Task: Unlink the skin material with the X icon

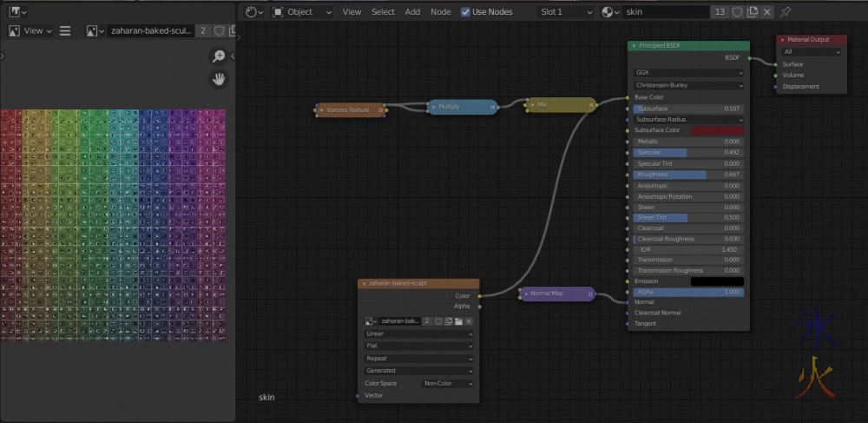Action: [767, 12]
